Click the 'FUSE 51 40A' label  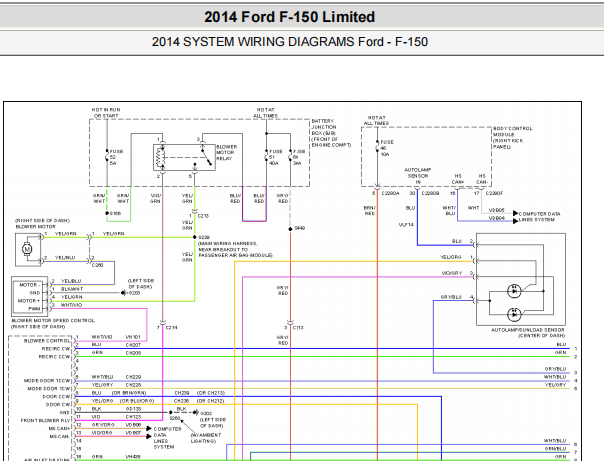pyautogui.click(x=275, y=157)
